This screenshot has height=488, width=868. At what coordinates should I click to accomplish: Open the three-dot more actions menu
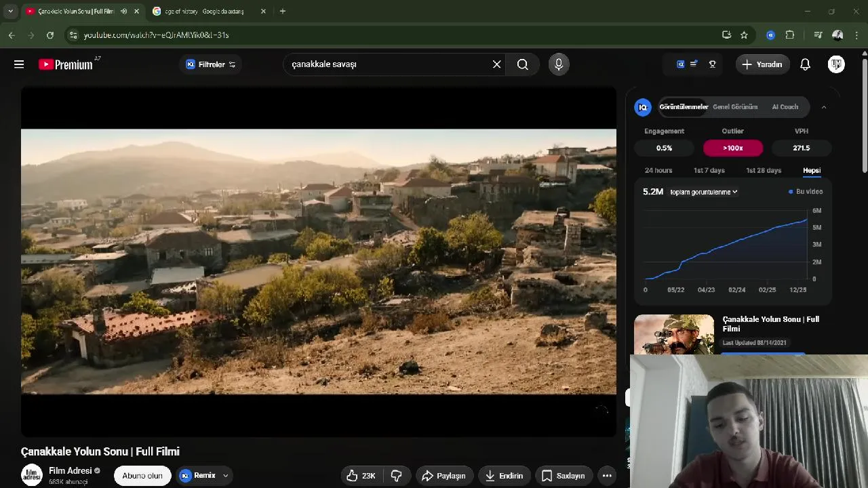tap(607, 476)
